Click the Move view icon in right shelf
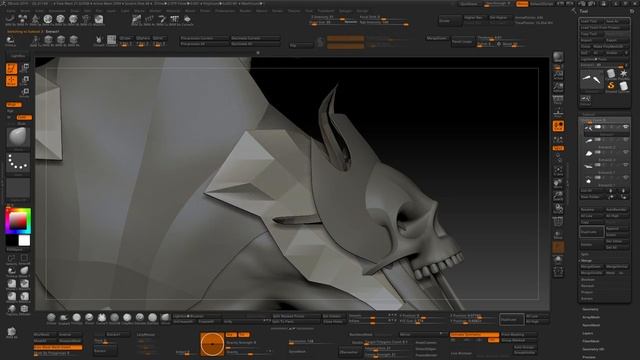640x360 pixels. [558, 184]
